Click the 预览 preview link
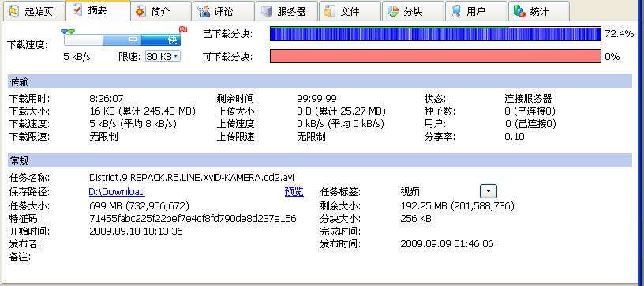The height and width of the screenshot is (286, 644). (294, 192)
